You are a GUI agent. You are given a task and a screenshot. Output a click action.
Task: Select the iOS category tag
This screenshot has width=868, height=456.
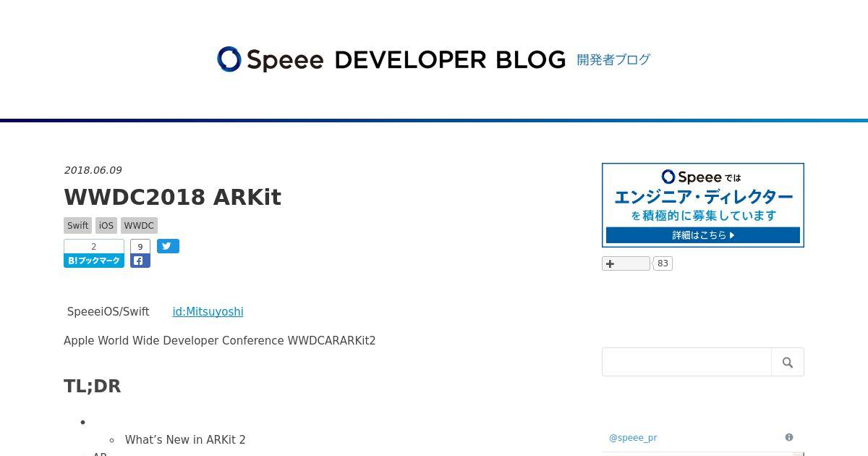click(106, 225)
